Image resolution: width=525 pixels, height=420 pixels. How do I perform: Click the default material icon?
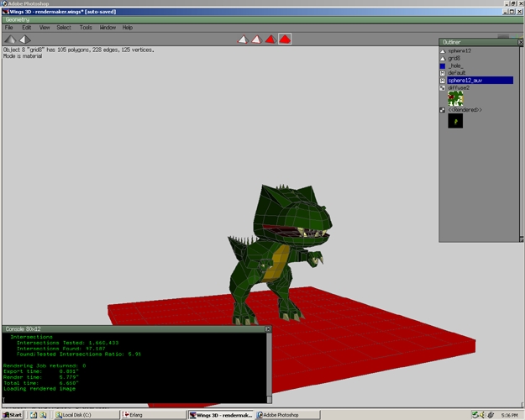443,73
